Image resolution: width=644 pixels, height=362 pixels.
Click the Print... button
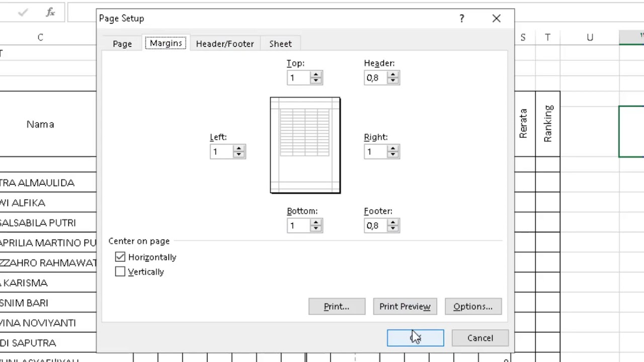[x=337, y=306]
